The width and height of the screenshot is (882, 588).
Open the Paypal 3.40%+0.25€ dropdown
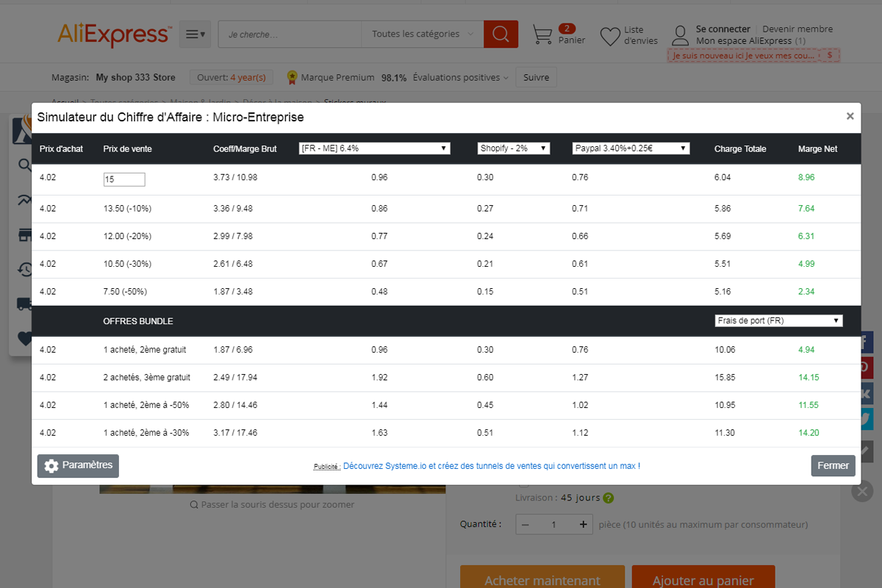[631, 148]
